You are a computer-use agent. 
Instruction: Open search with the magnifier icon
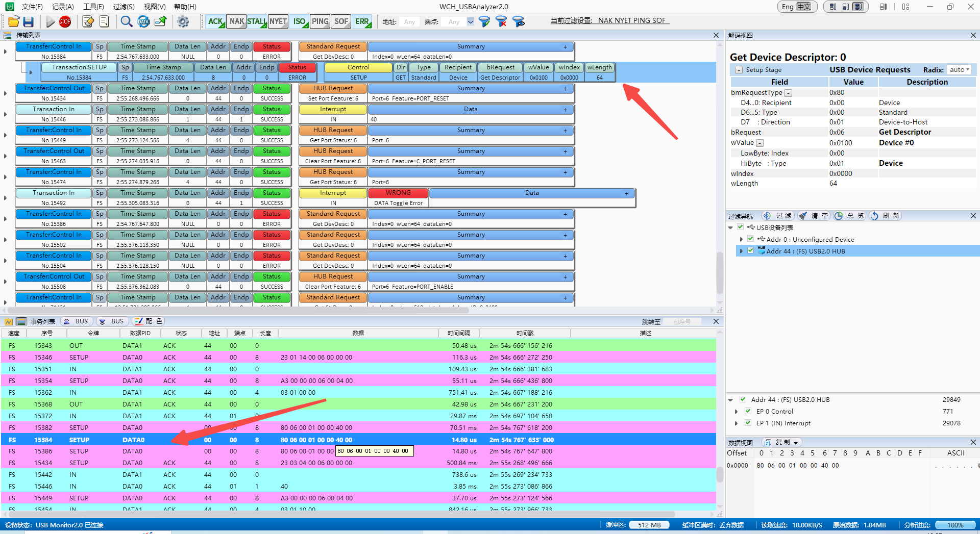[126, 21]
